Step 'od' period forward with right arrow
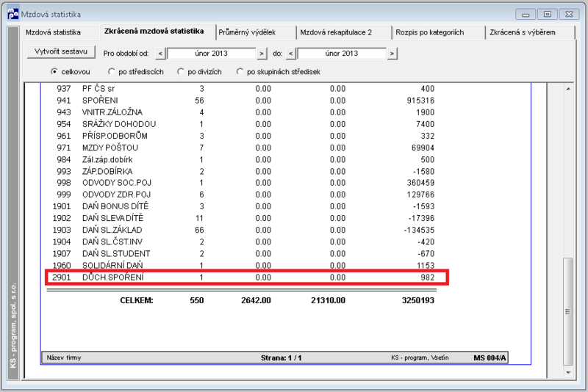This screenshot has width=588, height=392. (262, 54)
